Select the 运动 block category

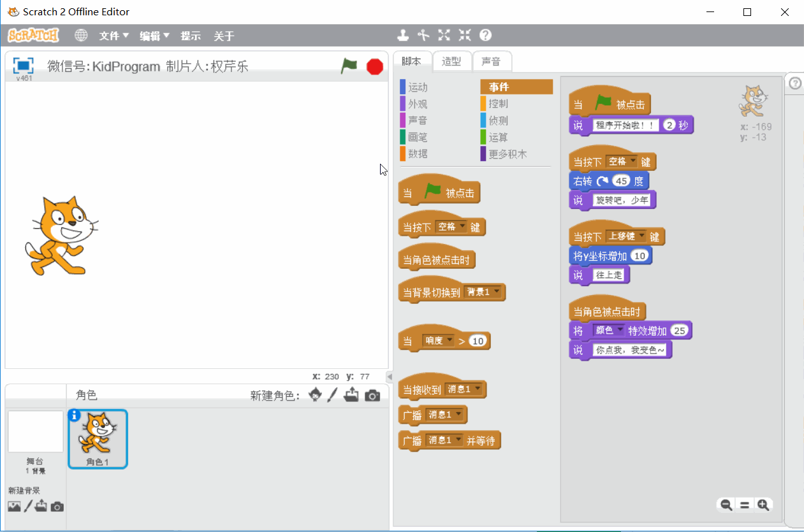click(x=418, y=87)
